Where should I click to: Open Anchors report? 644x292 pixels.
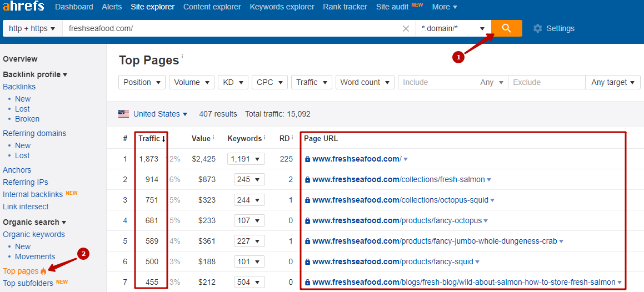[x=17, y=170]
